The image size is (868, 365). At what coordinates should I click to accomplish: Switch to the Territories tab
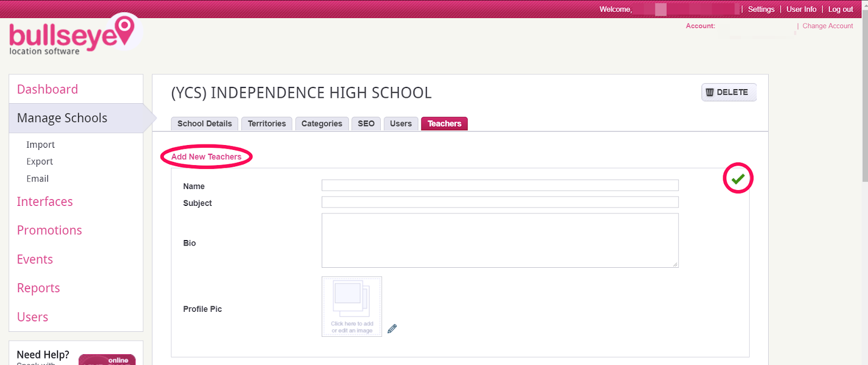coord(267,124)
